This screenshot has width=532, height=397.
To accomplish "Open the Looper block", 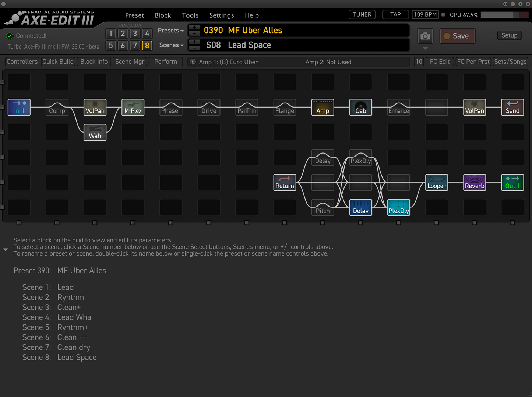I will pyautogui.click(x=436, y=182).
